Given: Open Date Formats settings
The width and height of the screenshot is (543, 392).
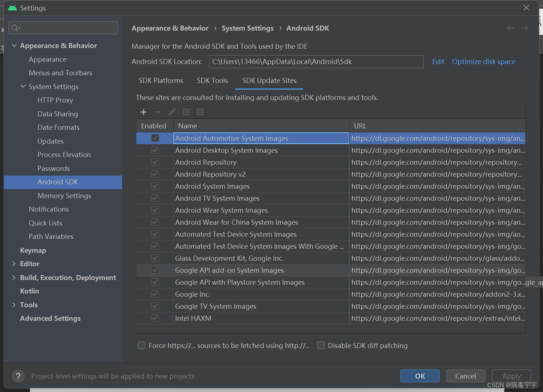Looking at the screenshot, I should pyautogui.click(x=58, y=127).
